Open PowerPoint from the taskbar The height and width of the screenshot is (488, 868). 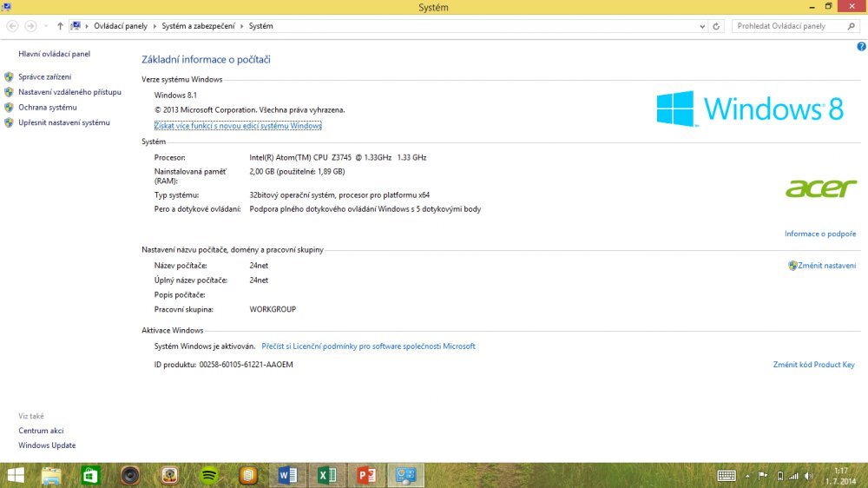[x=366, y=475]
